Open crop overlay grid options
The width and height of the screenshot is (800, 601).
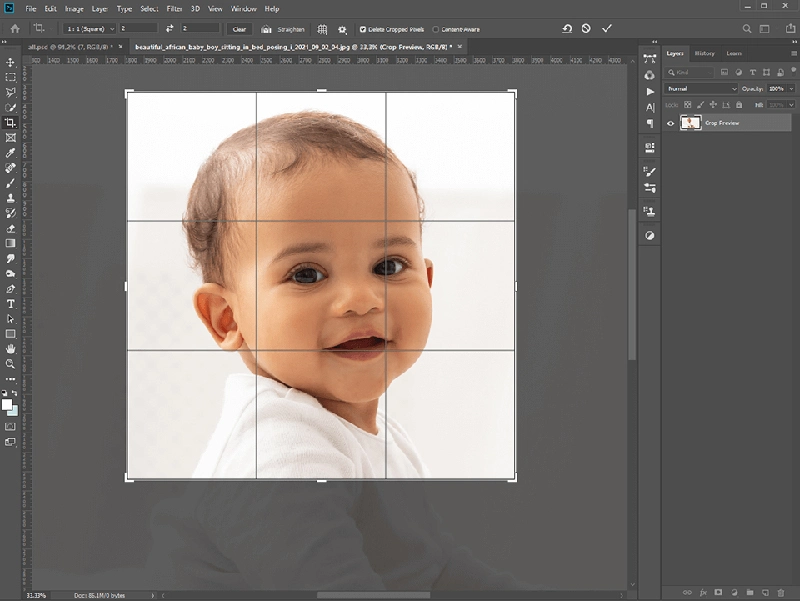pos(322,29)
